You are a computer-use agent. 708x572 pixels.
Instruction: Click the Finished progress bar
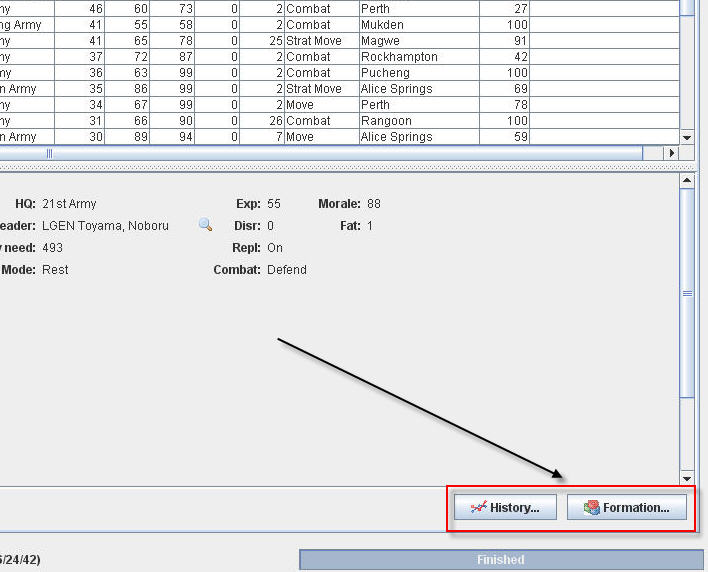(x=501, y=559)
